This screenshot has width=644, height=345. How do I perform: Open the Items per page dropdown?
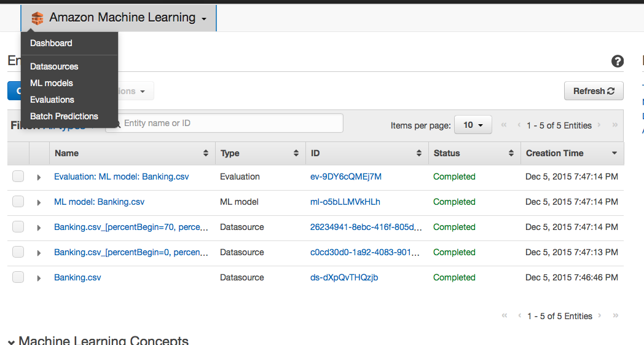point(473,125)
